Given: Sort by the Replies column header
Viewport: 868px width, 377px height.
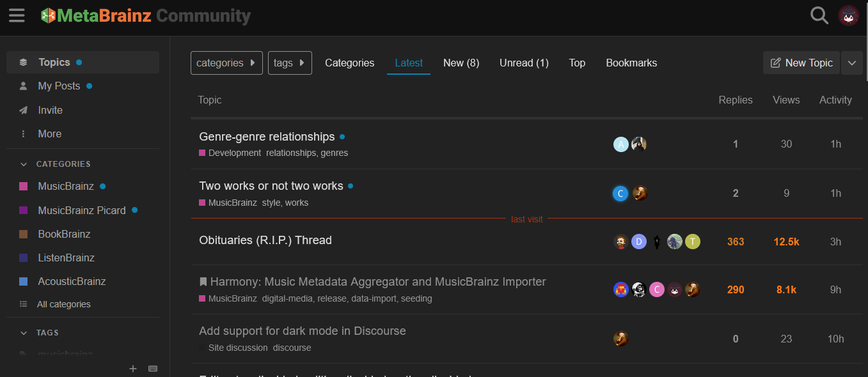Looking at the screenshot, I should click(736, 100).
